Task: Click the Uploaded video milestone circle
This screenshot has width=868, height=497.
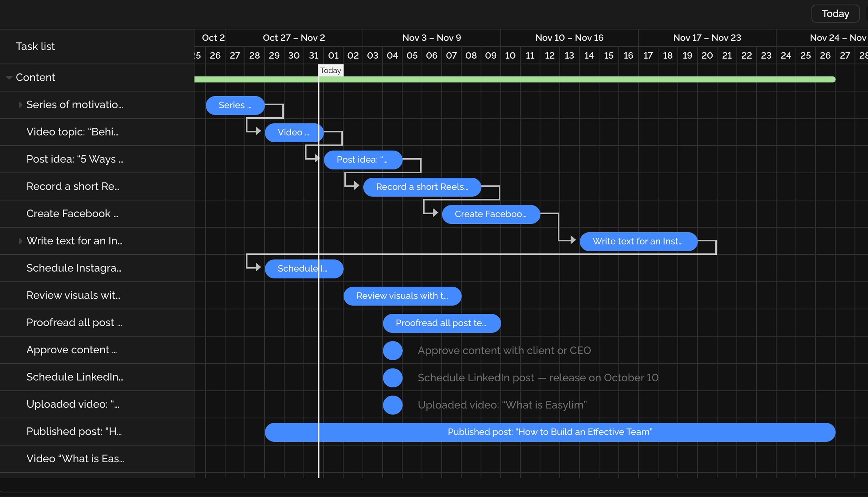Action: tap(392, 405)
